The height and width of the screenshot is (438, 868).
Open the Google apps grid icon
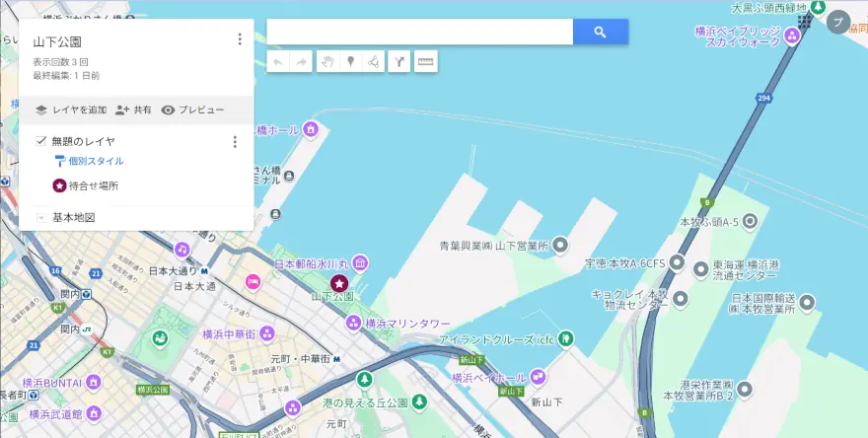805,22
